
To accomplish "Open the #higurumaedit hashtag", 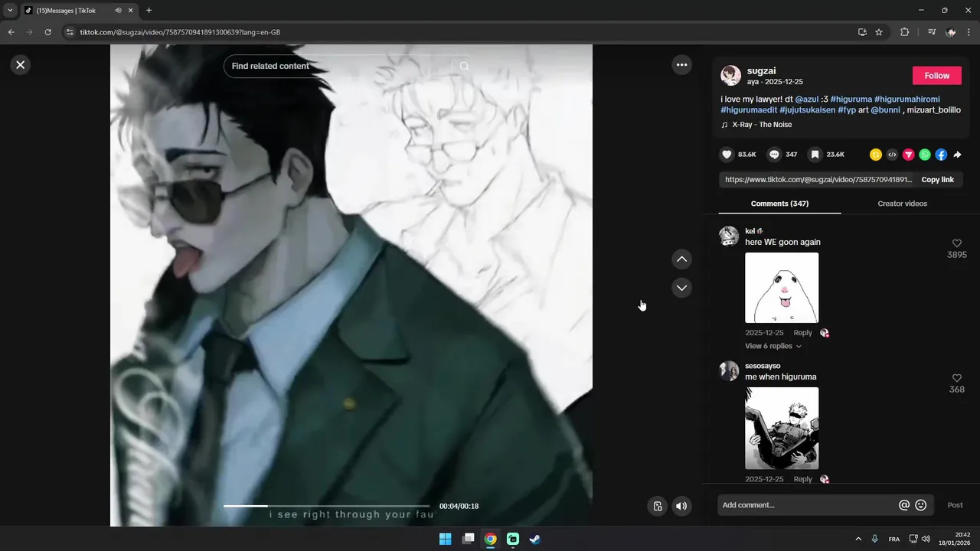I will click(749, 110).
